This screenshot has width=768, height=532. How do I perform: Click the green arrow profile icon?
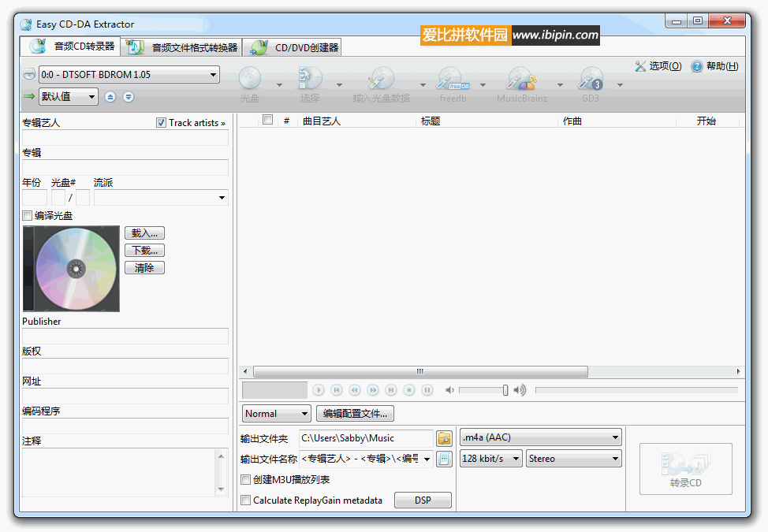[29, 96]
